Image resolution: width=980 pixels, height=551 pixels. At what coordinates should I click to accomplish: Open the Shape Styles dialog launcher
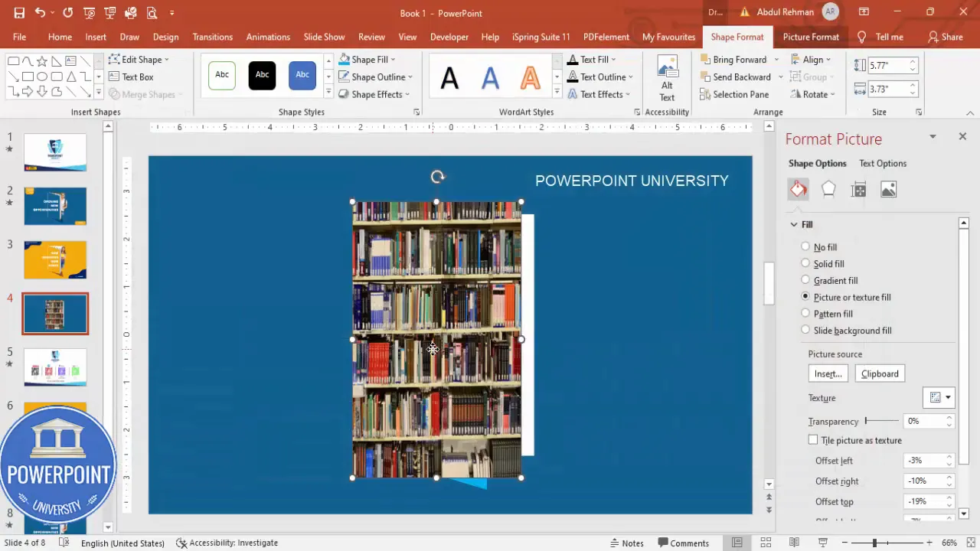(416, 112)
